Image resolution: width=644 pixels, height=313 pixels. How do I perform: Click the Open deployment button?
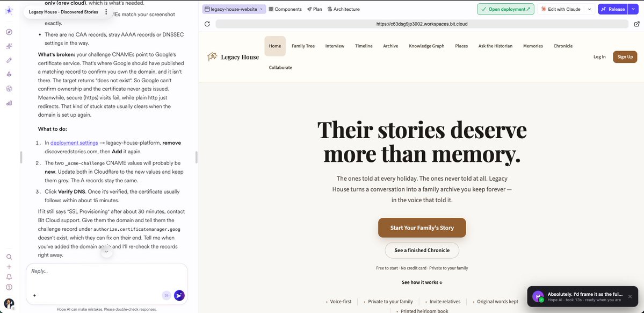point(505,9)
